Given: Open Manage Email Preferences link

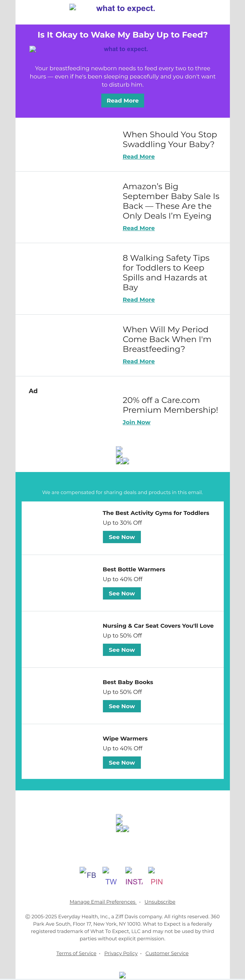Looking at the screenshot, I should (x=103, y=902).
